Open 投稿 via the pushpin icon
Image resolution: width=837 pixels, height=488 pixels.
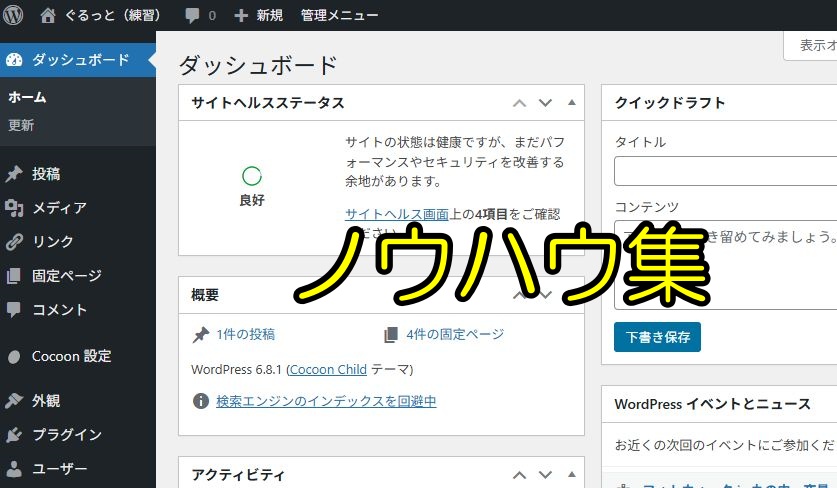pyautogui.click(x=14, y=174)
